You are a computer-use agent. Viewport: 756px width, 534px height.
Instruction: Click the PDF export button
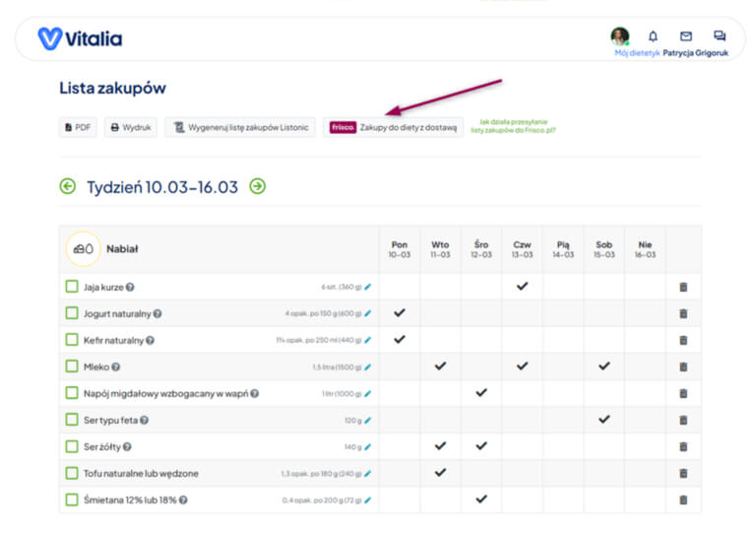[x=78, y=127]
